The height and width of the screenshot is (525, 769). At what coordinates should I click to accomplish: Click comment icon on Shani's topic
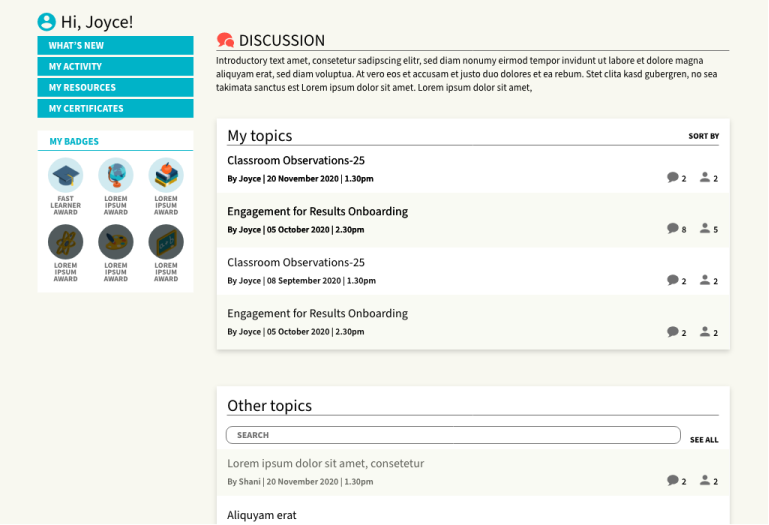click(672, 480)
